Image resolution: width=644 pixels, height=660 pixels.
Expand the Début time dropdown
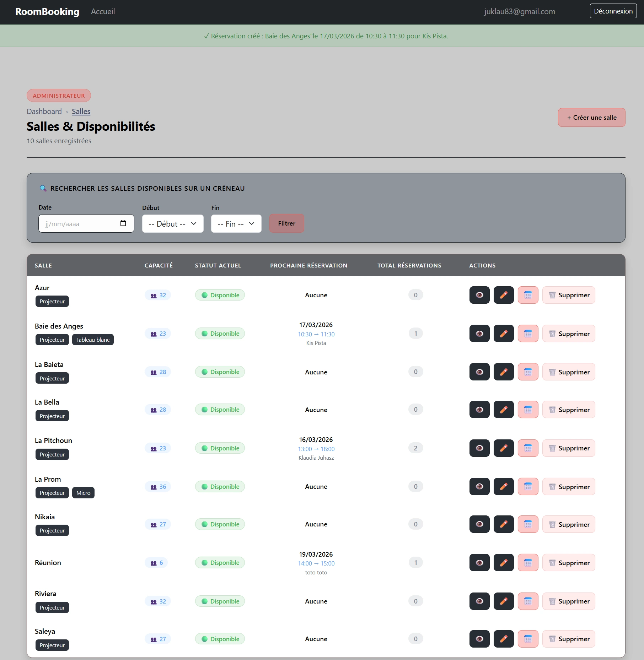point(173,224)
